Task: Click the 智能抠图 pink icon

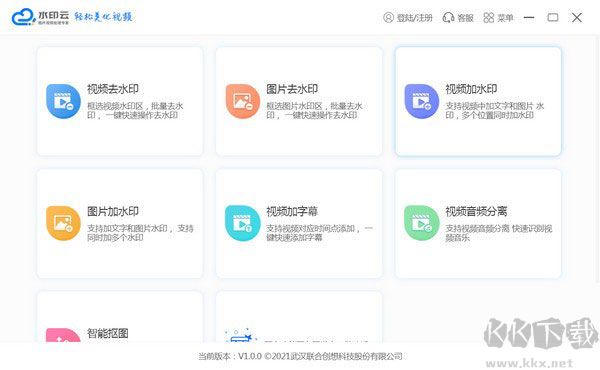Action: [63, 335]
